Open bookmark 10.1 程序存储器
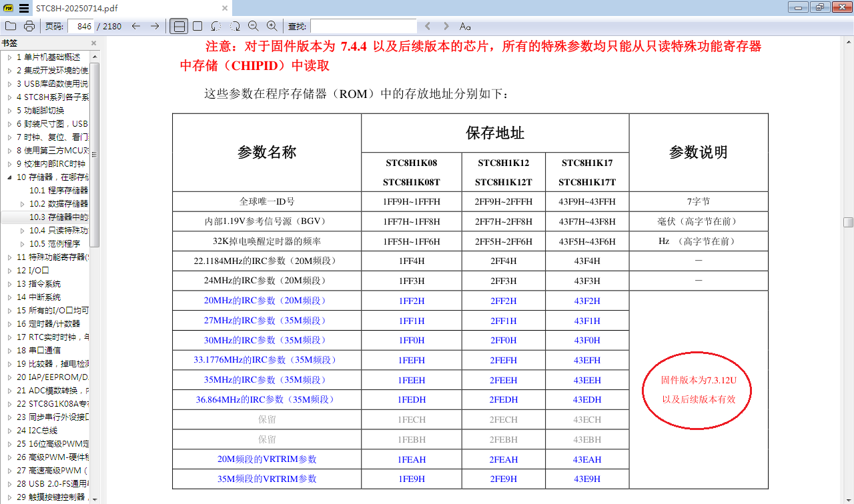This screenshot has height=504, width=854. (59, 191)
